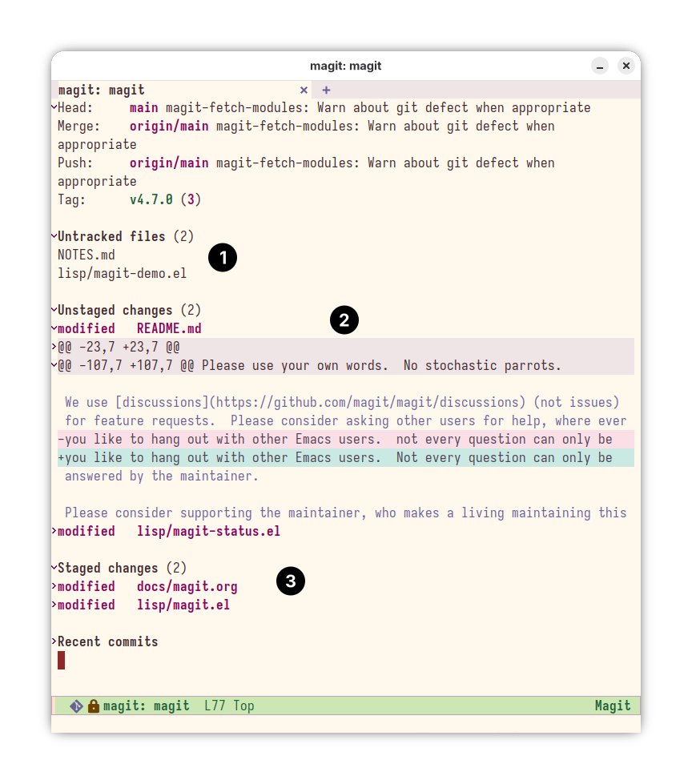Click the 'Magit' mode name in mode line
The image size is (692, 784).
613,706
